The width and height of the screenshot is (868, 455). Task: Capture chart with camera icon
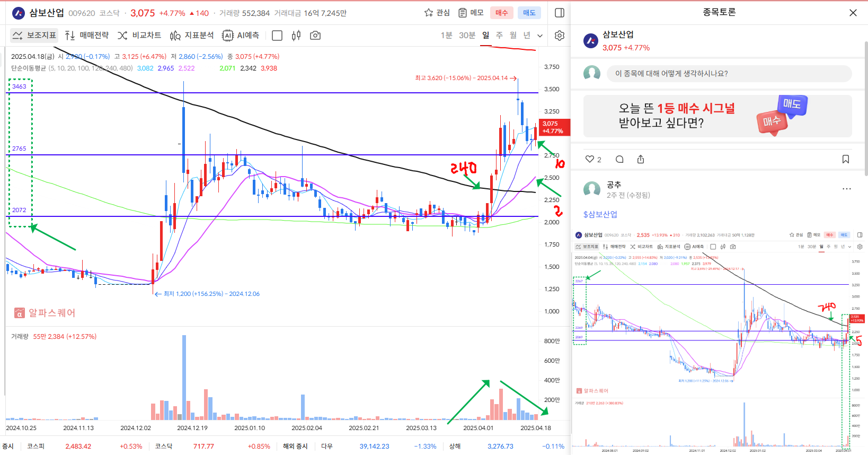315,36
